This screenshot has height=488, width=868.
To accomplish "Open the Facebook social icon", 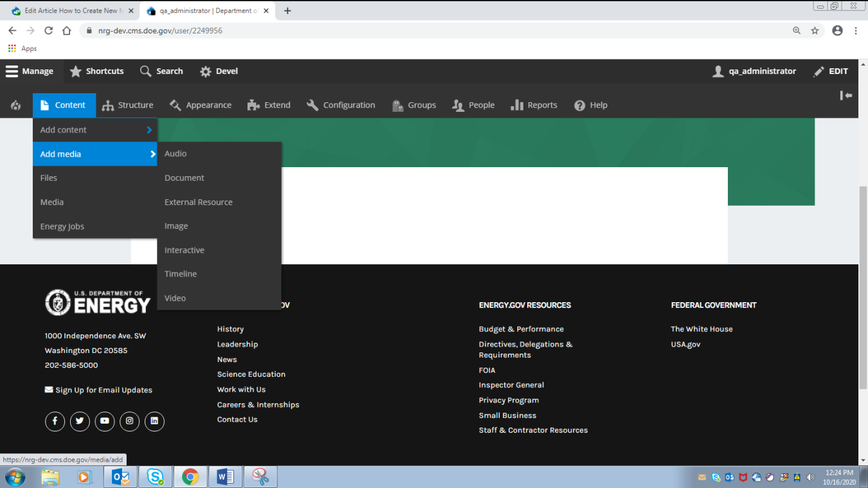I will pos(55,421).
